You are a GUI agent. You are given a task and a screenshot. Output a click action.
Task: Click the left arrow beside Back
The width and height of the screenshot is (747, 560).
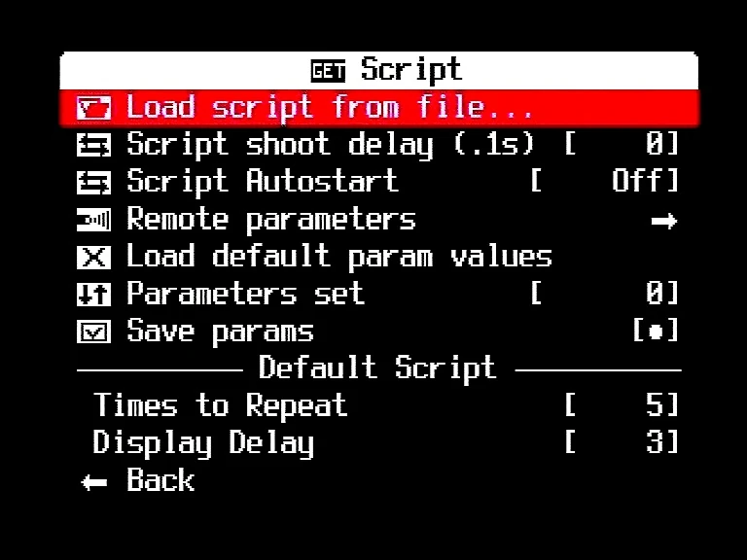(x=94, y=482)
